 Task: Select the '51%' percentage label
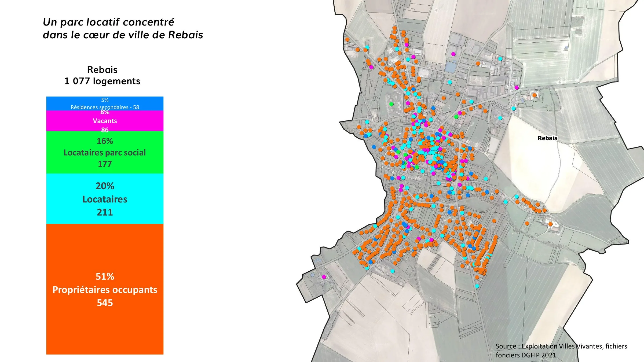pyautogui.click(x=105, y=276)
